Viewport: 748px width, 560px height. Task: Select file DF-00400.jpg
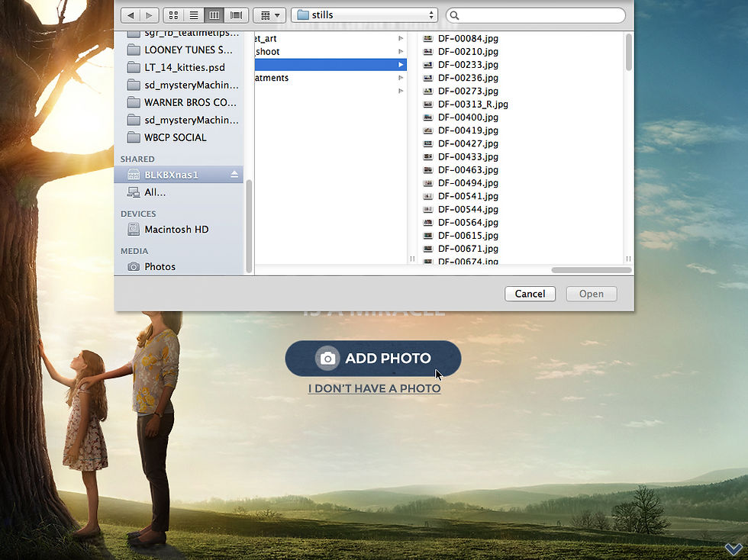[467, 117]
